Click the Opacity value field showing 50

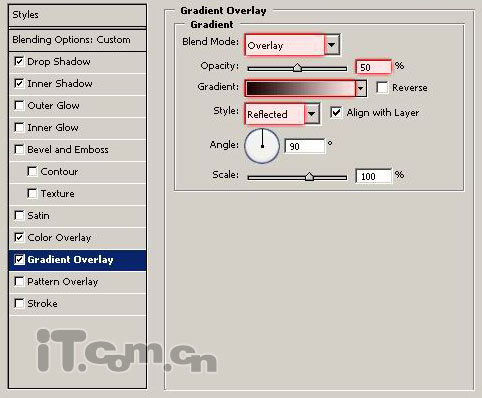(374, 67)
